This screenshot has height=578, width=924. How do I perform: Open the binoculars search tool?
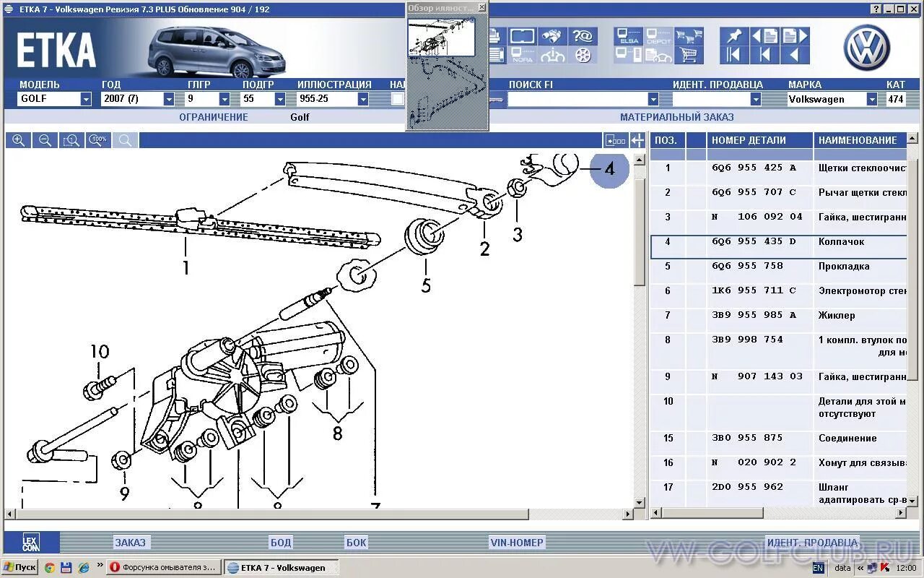553,36
